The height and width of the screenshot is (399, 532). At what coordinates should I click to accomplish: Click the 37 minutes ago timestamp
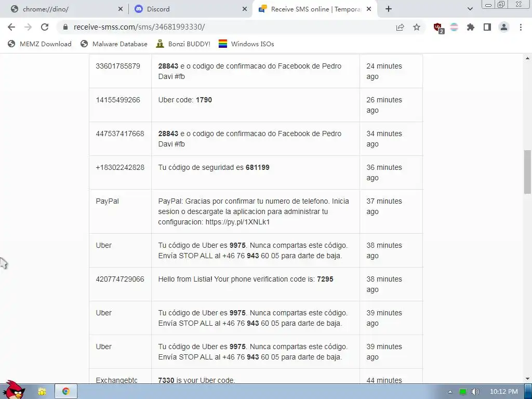(x=384, y=206)
